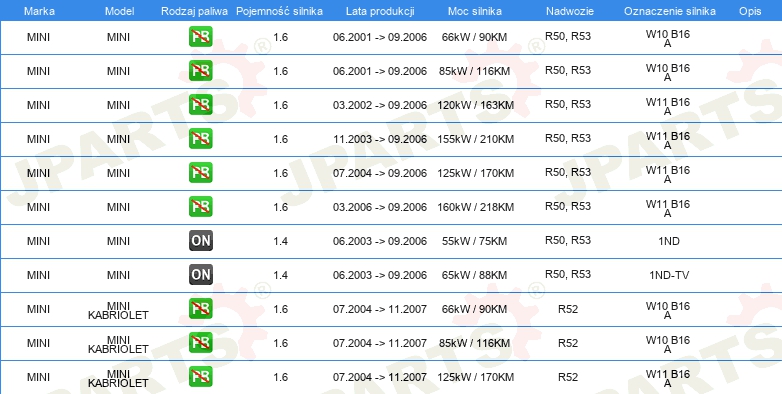This screenshot has height=394, width=782.
Task: Select the Oznaczenie silnika column header
Action: pos(670,11)
